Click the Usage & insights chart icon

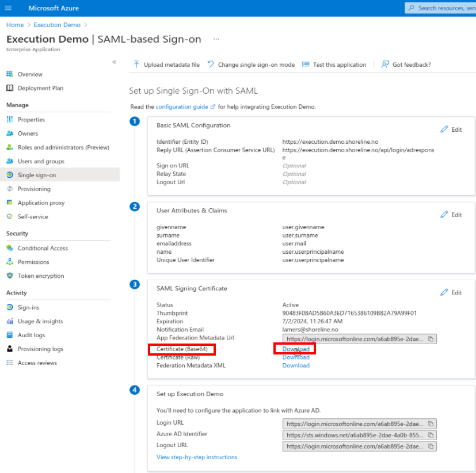coord(10,321)
